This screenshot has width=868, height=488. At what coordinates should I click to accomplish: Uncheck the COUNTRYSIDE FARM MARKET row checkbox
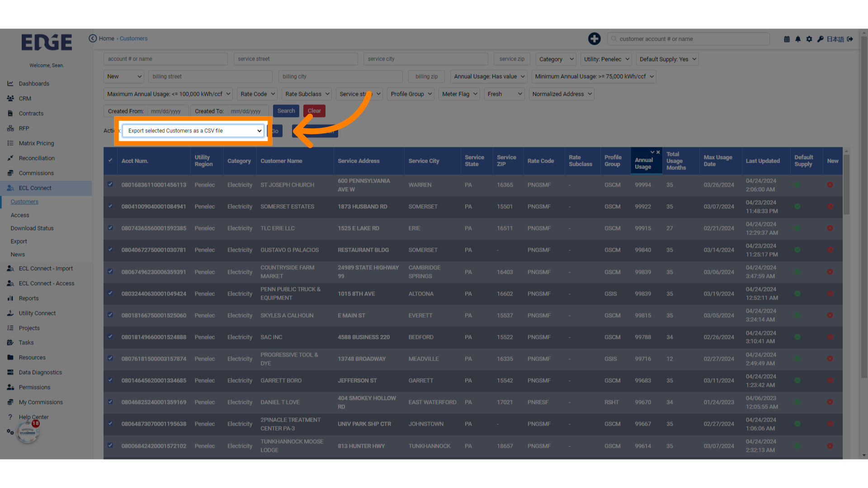pyautogui.click(x=110, y=272)
